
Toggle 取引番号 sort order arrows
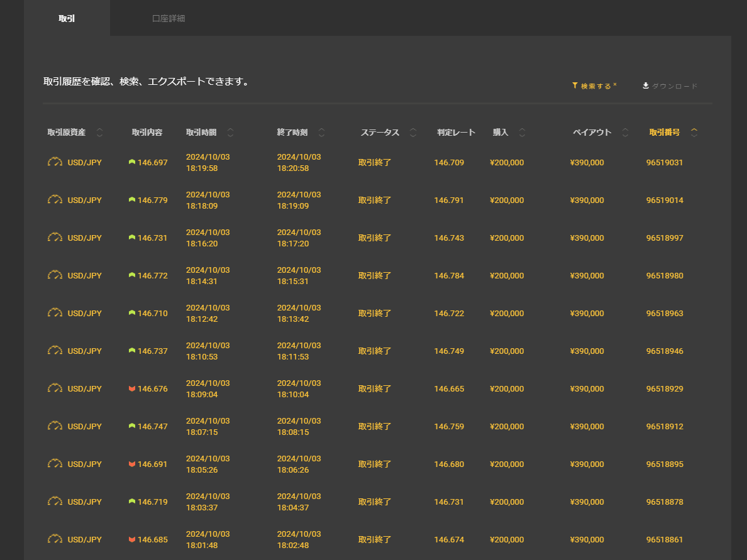pyautogui.click(x=694, y=133)
